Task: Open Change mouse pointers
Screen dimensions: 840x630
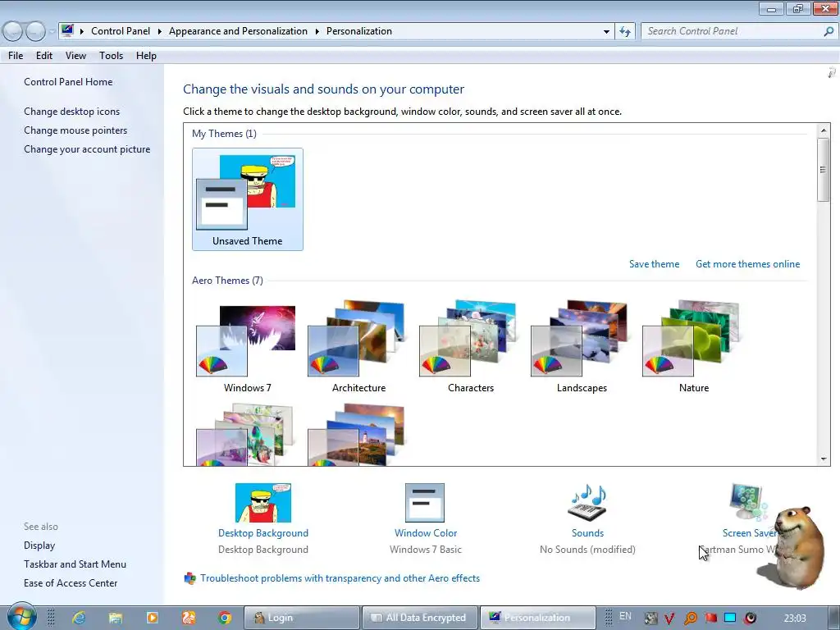Action: (75, 130)
